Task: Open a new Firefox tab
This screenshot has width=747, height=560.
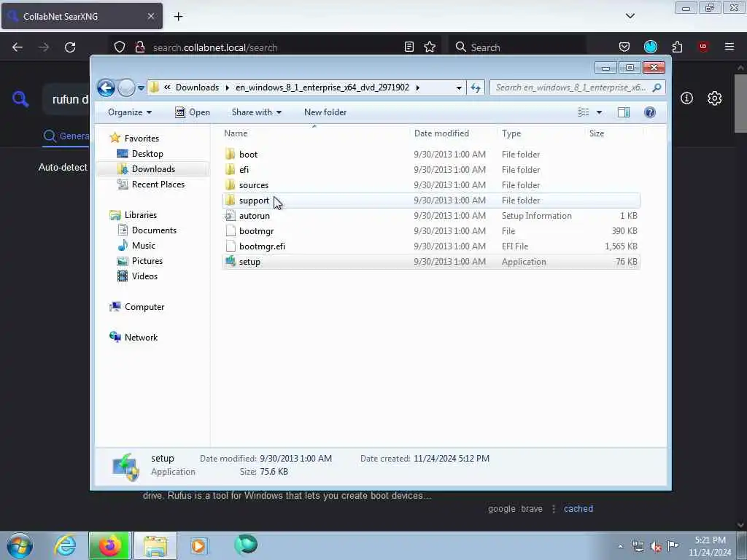Action: click(x=178, y=17)
